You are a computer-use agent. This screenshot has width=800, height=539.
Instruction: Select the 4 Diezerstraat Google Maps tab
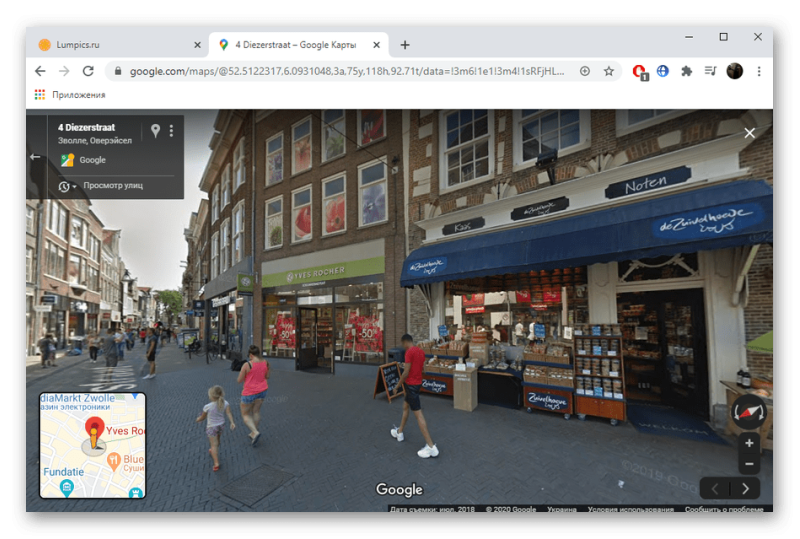(298, 45)
